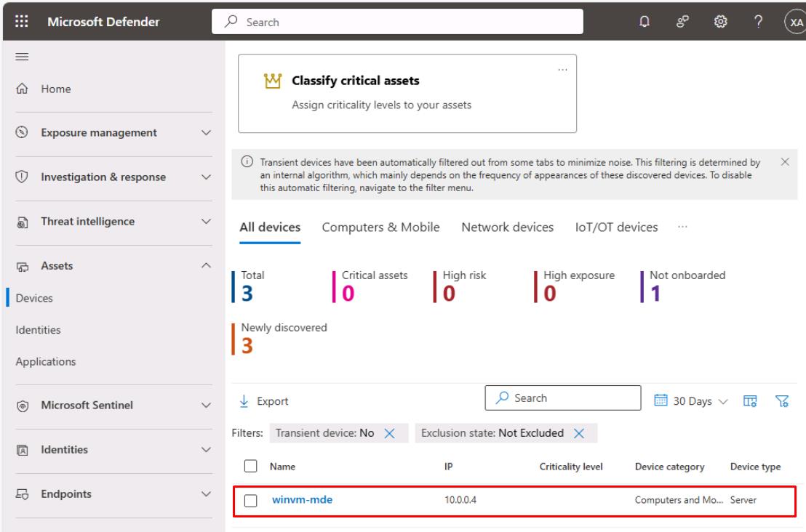
Task: Dismiss the transient devices info banner
Action: [x=785, y=161]
